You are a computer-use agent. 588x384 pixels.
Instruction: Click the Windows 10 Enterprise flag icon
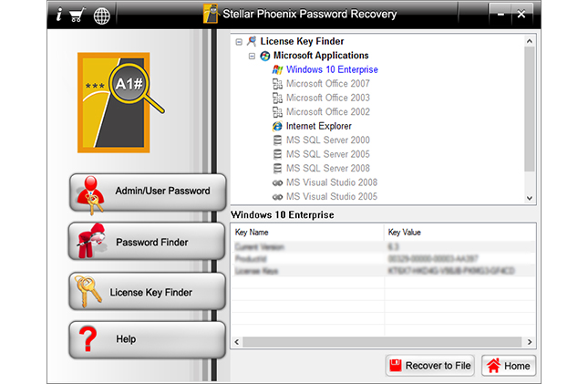coord(277,70)
